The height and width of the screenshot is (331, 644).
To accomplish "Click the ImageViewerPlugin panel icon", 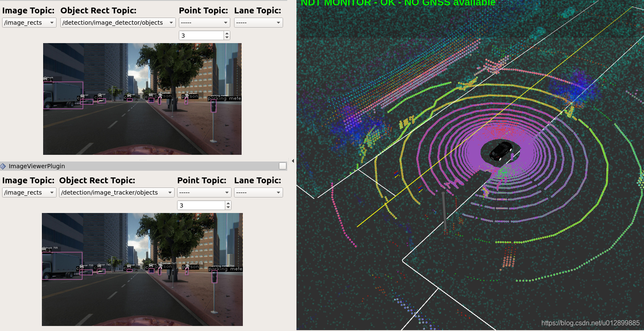I will click(3, 166).
